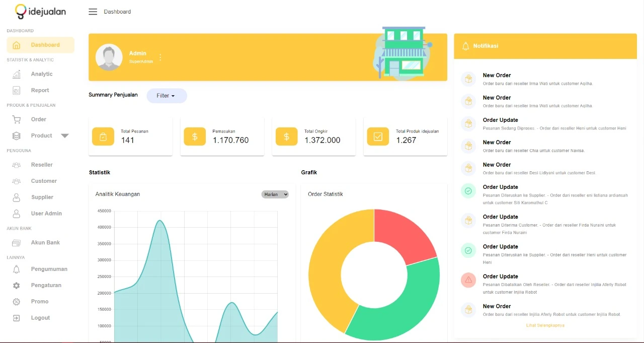Click the hamburger menu icon
This screenshot has width=644, height=343.
coord(93,12)
